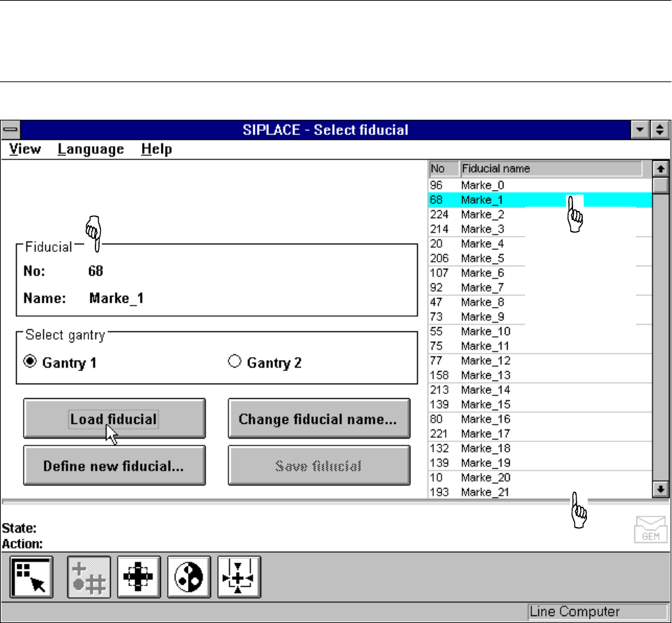
Task: Open the window system menu box
Action: 10,129
